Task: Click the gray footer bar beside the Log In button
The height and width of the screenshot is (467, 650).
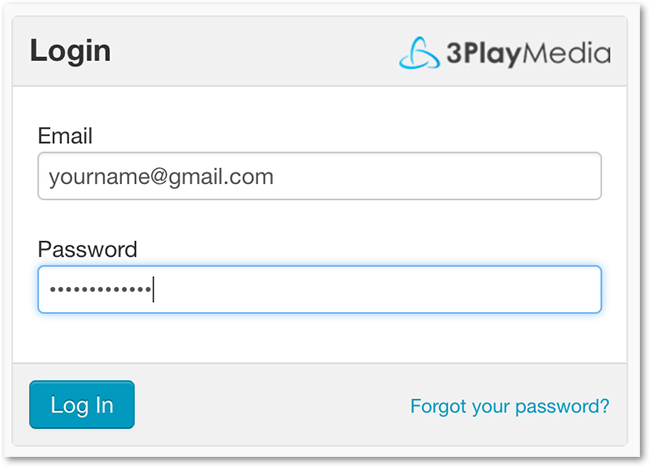Action: (272, 405)
